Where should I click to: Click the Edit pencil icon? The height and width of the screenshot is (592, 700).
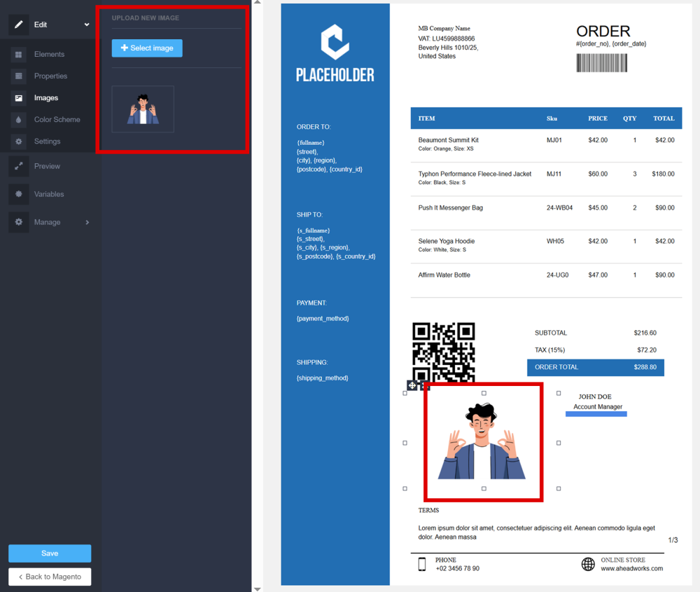coord(18,25)
